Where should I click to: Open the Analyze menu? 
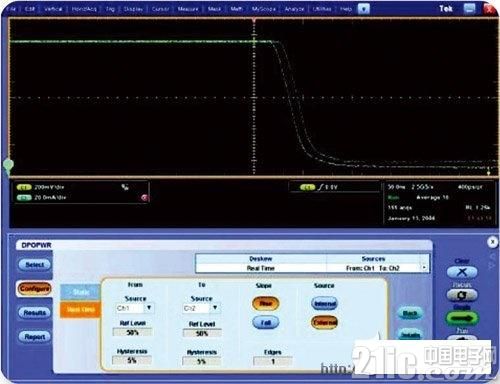294,9
